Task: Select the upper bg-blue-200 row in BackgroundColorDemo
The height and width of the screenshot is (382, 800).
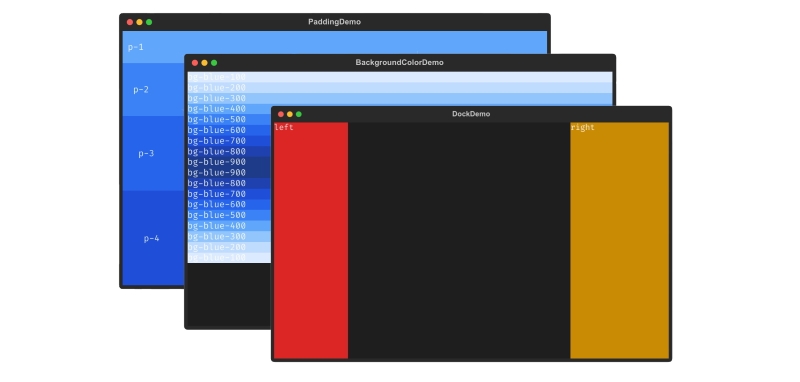Action: coord(400,88)
